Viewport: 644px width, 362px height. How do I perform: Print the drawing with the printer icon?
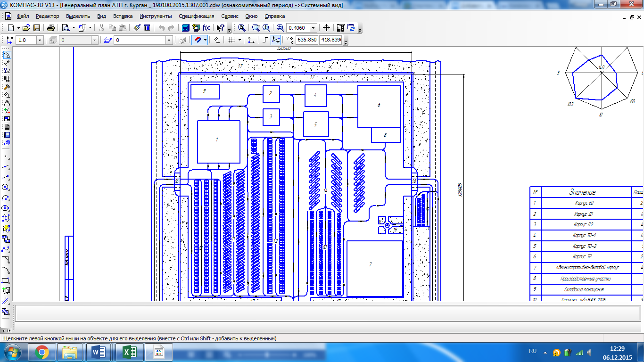point(51,28)
